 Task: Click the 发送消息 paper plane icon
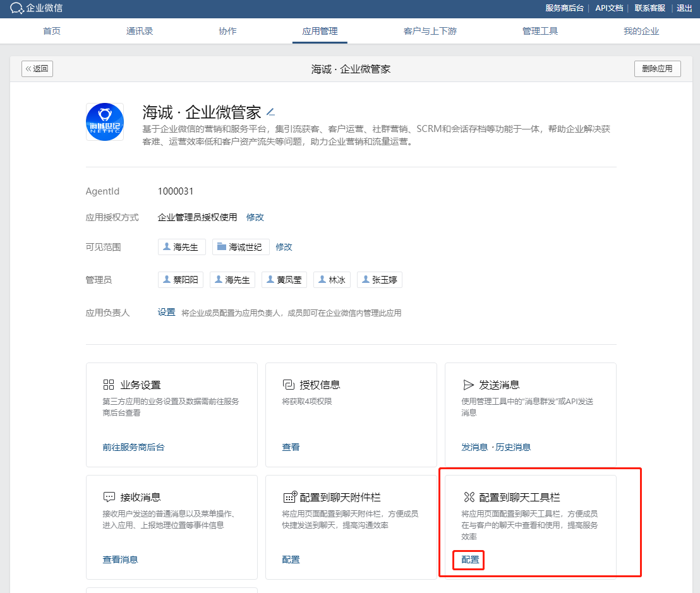[x=468, y=385]
